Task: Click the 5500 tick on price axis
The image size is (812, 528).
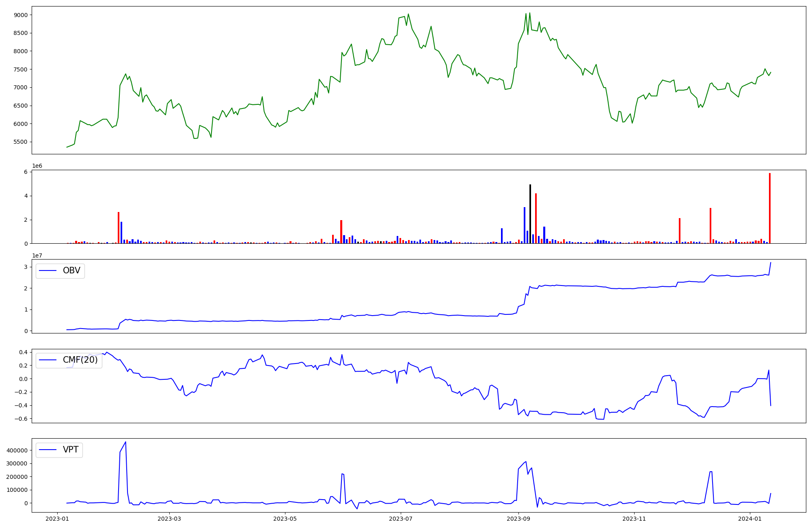Action: point(21,142)
